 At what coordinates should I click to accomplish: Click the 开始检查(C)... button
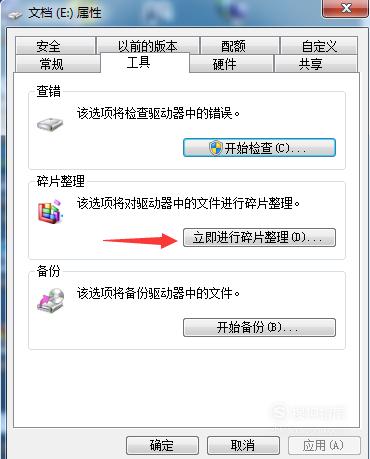coord(259,148)
